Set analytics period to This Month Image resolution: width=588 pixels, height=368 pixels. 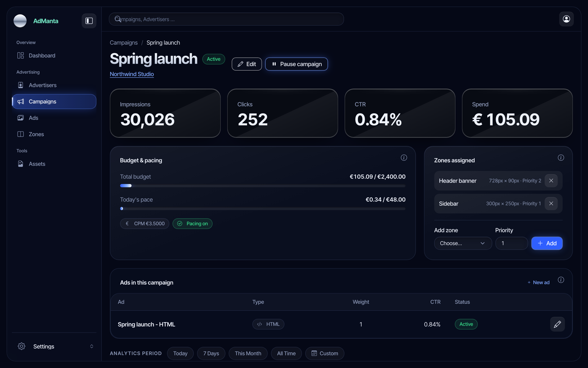[x=248, y=353]
